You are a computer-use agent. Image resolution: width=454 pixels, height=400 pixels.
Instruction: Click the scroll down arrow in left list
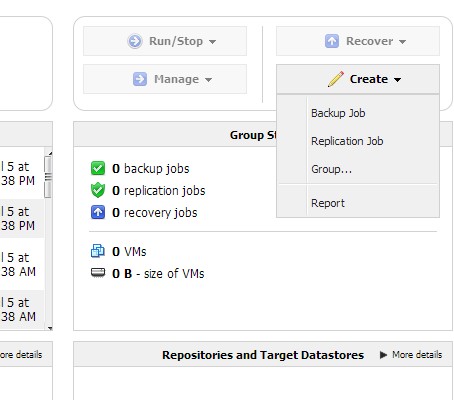50,328
